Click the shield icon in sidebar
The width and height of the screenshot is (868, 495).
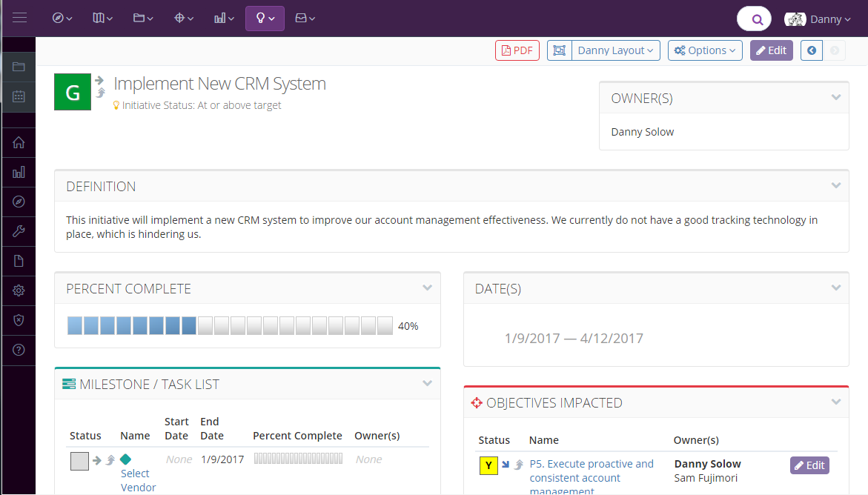19,320
